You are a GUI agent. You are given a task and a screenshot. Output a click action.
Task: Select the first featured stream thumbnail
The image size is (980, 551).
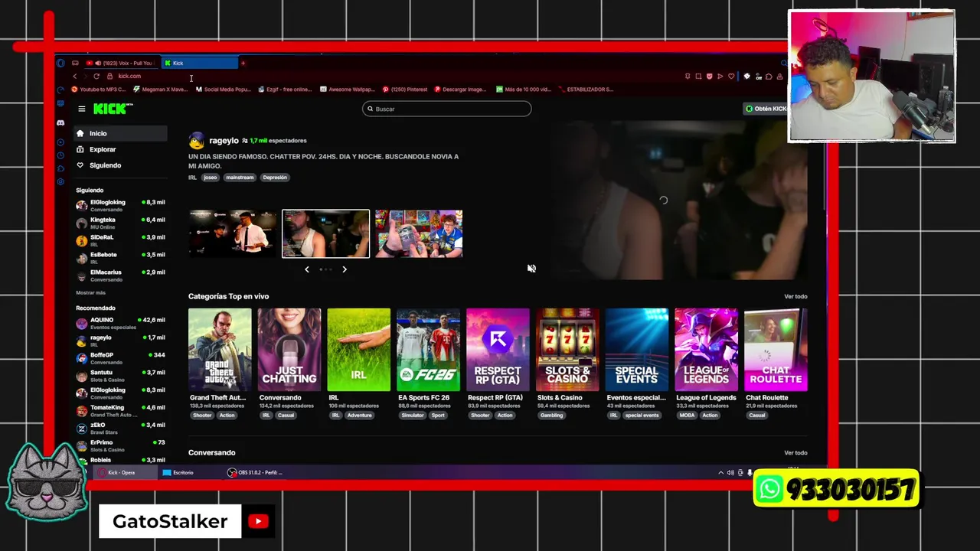pos(233,233)
